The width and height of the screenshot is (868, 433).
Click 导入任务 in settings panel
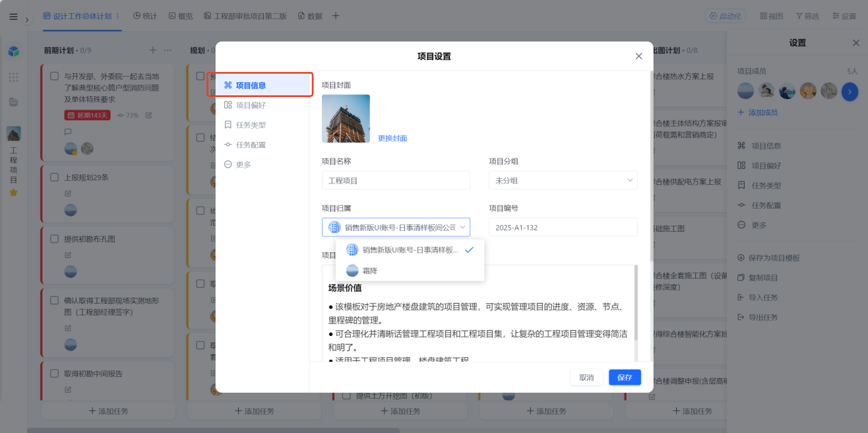tap(757, 298)
